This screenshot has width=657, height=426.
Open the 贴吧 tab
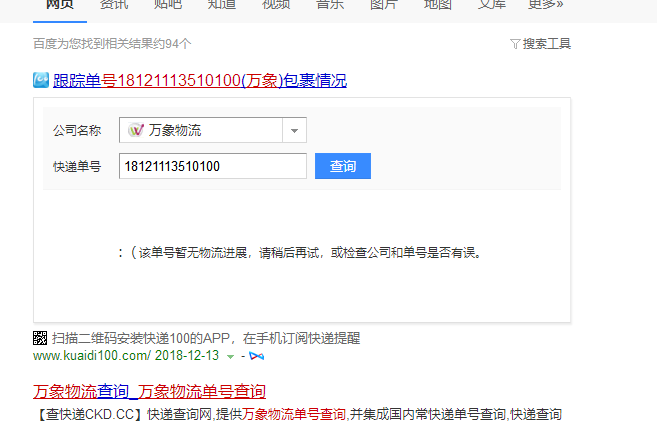pyautogui.click(x=168, y=5)
